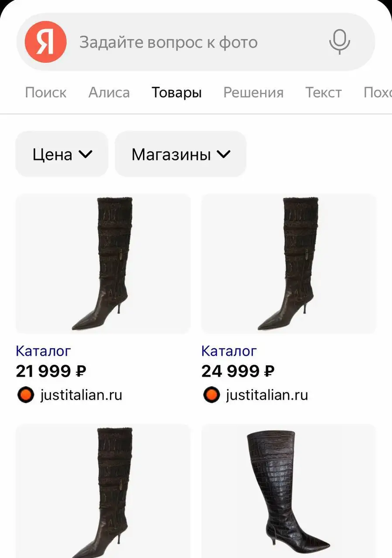The image size is (392, 558).
Task: Open first brown boot thumbnail priced 21 999 ₽
Action: 103,264
